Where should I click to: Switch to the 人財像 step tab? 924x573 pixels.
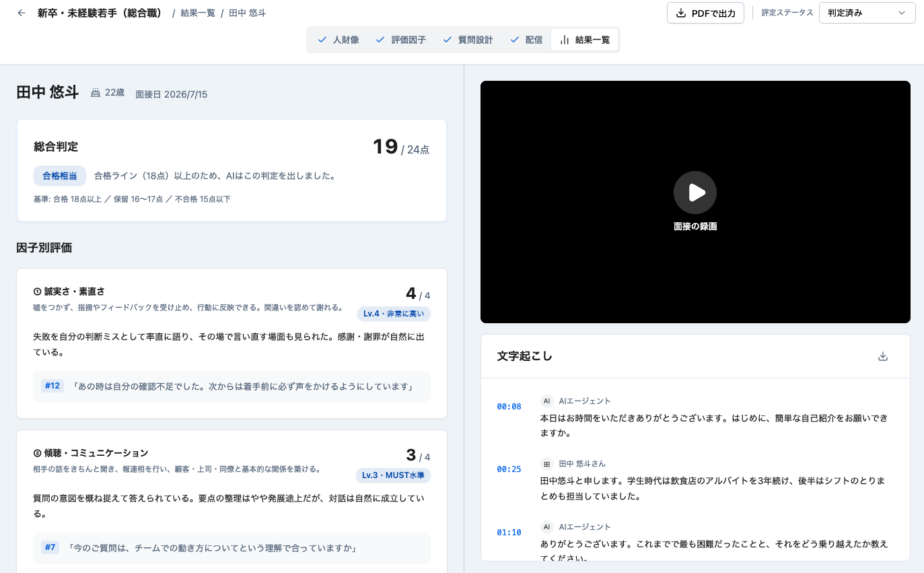click(x=339, y=40)
